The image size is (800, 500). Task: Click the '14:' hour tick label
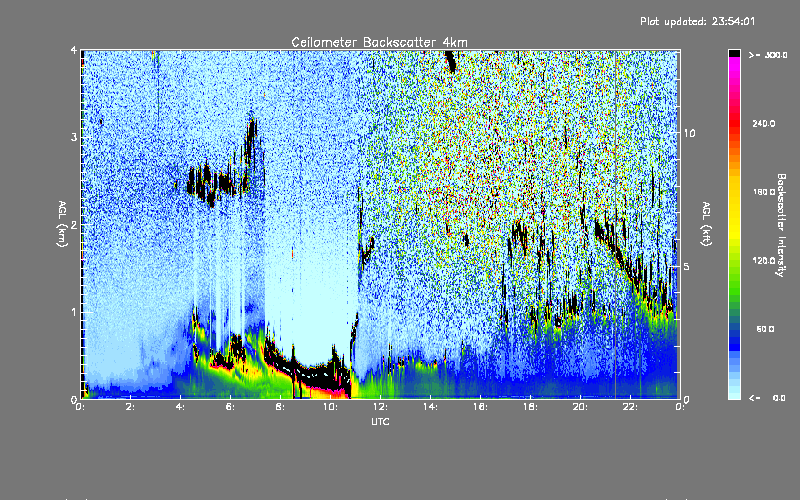click(430, 407)
